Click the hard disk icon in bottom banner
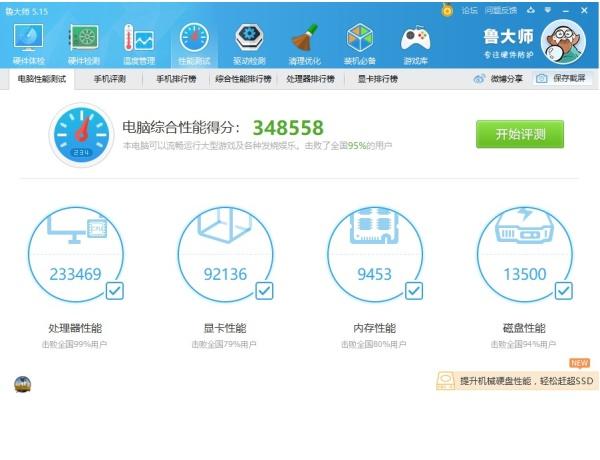Image resolution: width=600 pixels, height=460 pixels. coord(445,381)
